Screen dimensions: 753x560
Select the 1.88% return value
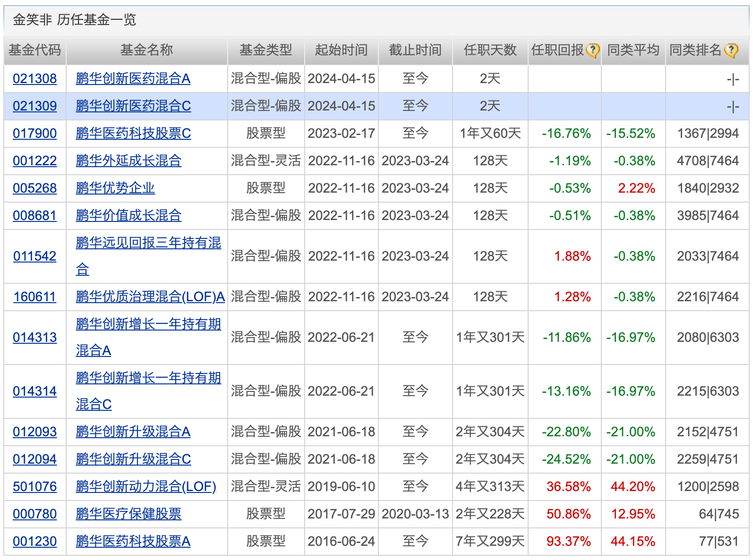[x=573, y=256]
